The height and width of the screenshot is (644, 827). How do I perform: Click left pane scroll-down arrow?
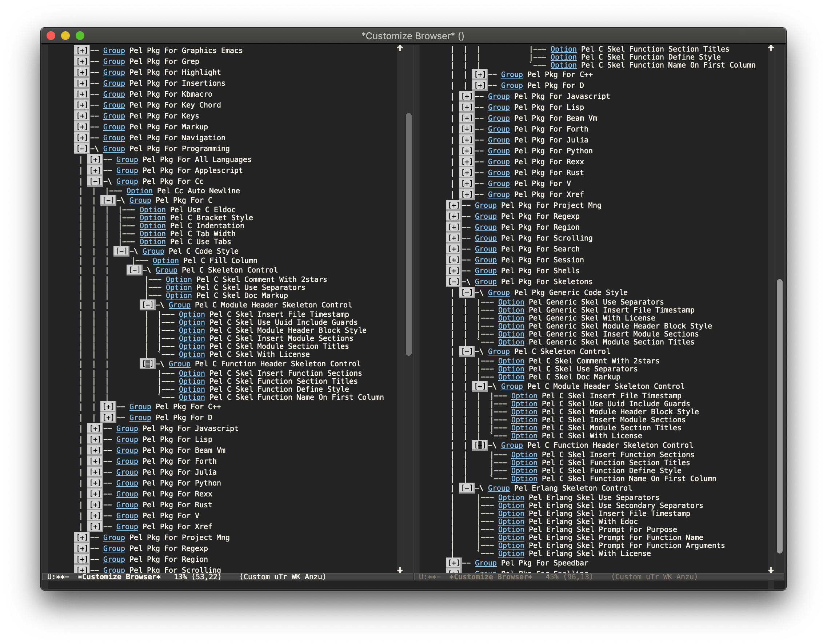(x=400, y=570)
